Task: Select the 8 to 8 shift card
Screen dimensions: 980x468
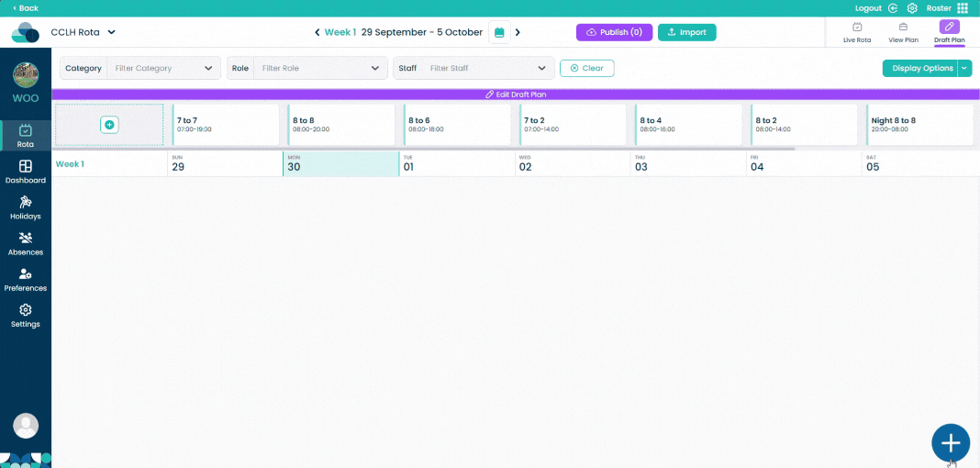Action: click(x=341, y=125)
